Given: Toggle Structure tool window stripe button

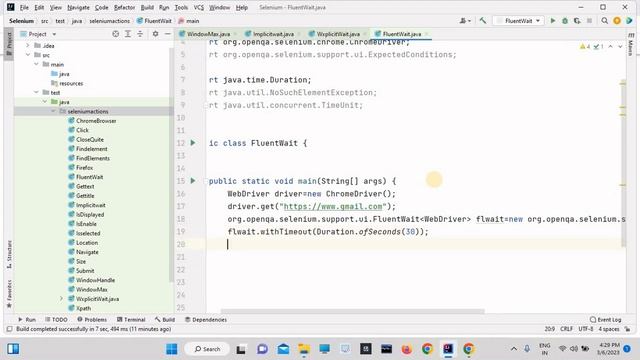Looking at the screenshot, I should (9, 255).
